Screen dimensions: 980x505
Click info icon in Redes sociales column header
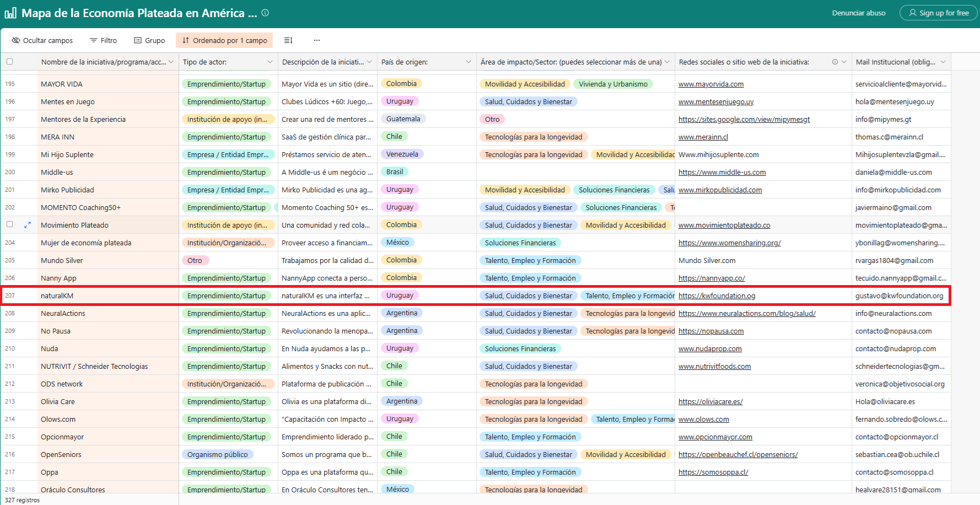(x=834, y=62)
